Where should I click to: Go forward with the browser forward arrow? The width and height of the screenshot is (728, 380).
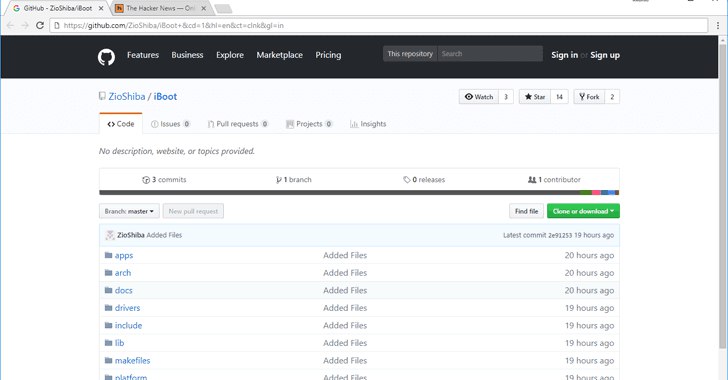[x=25, y=26]
